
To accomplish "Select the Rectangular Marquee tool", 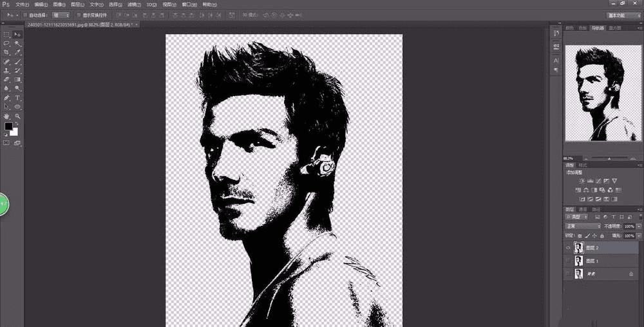I will point(6,34).
